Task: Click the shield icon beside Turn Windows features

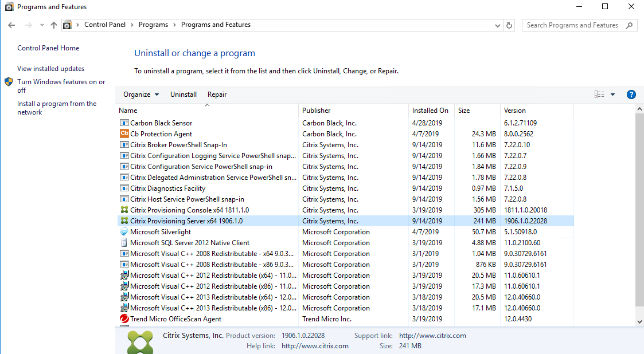Action: [9, 82]
